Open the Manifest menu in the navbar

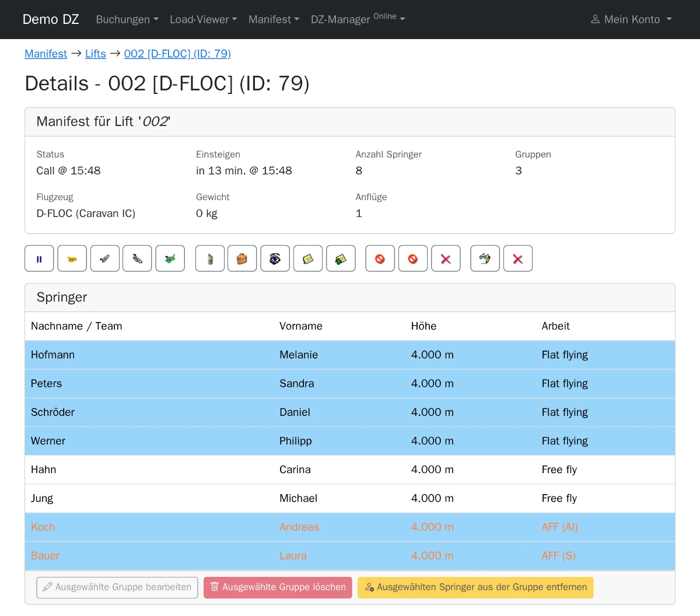pos(274,19)
